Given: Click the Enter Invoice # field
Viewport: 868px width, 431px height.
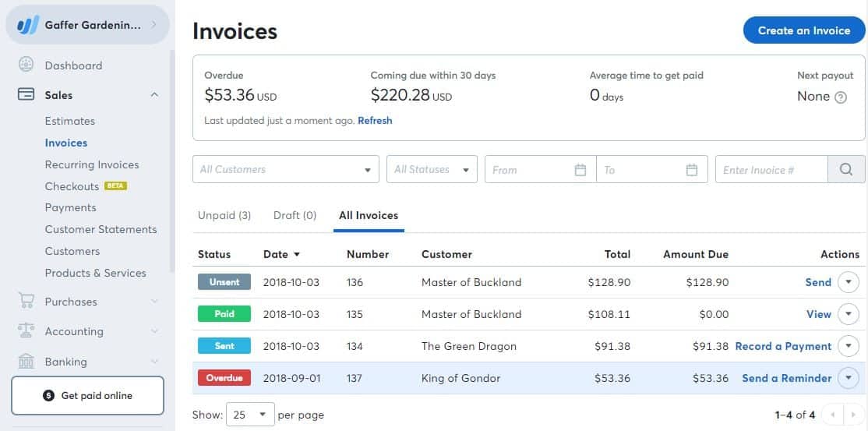Looking at the screenshot, I should (x=771, y=169).
